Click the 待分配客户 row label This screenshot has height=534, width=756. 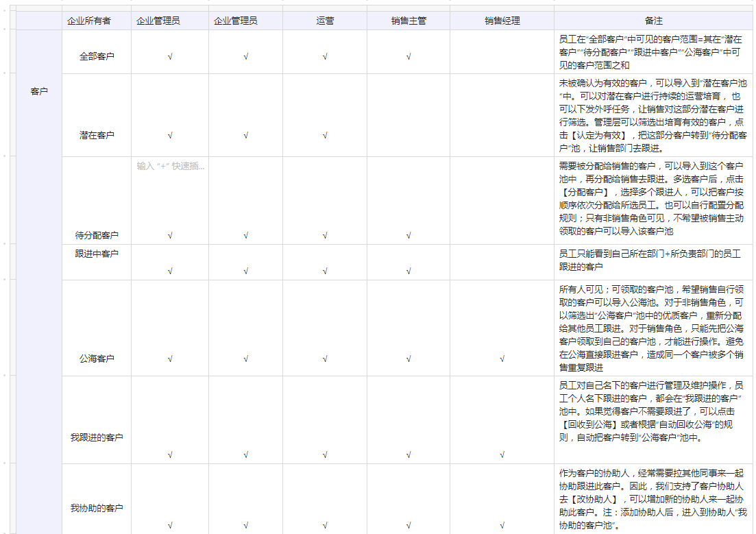point(97,235)
